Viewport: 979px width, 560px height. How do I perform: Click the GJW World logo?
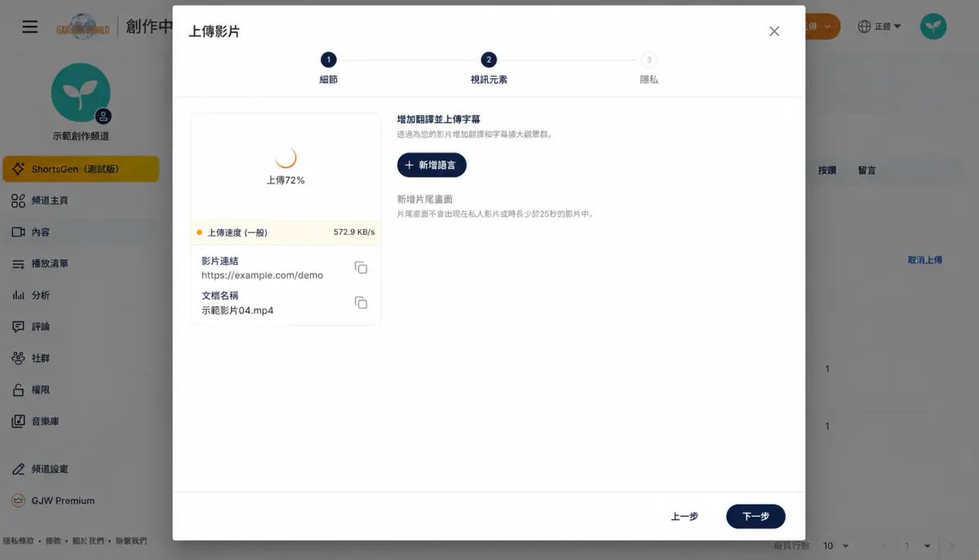[83, 27]
